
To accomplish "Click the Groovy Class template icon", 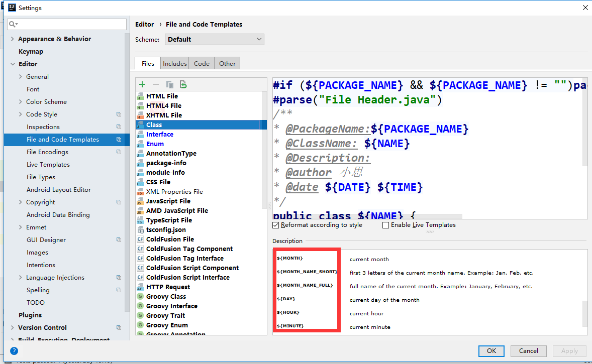I will point(140,297).
